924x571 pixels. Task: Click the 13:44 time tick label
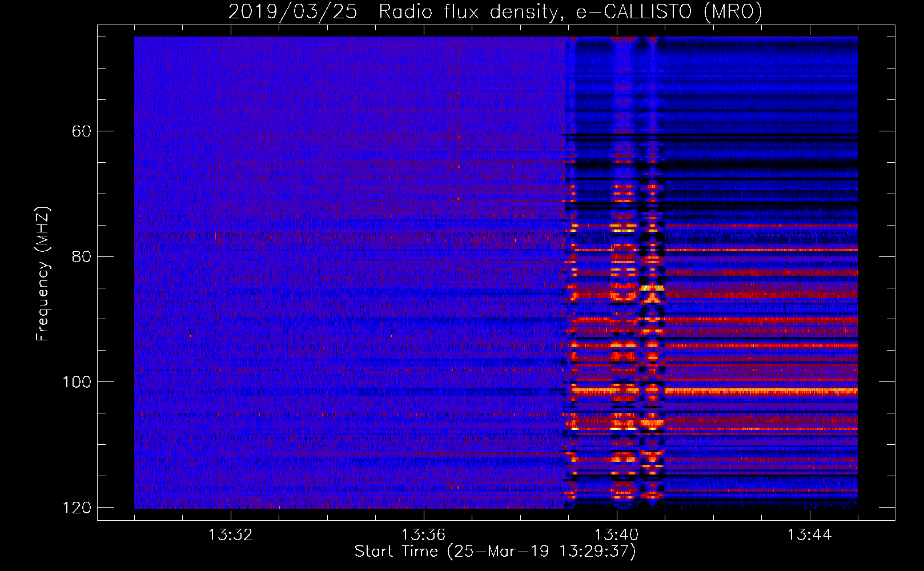pos(809,535)
